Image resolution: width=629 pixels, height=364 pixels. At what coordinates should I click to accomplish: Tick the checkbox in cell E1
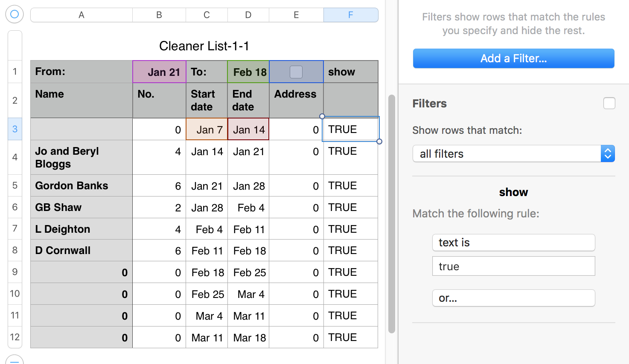[296, 72]
